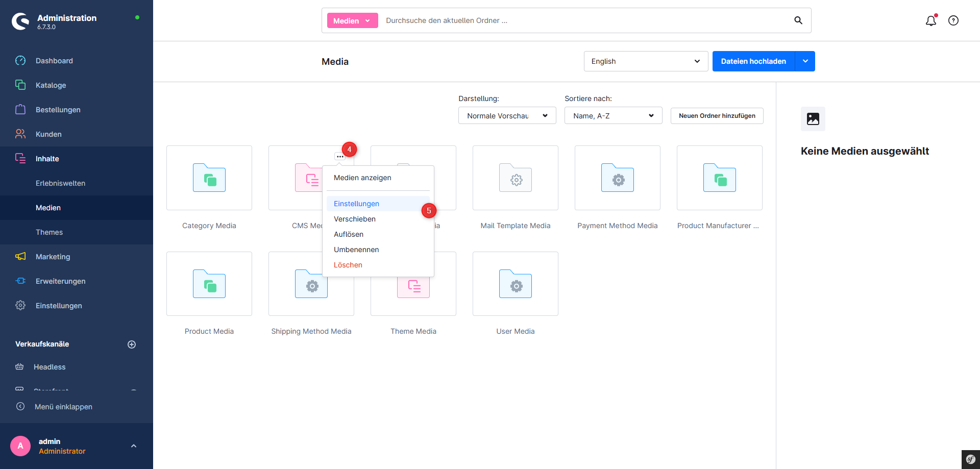Choose Umbenennen in the context menu
The height and width of the screenshot is (469, 980).
click(x=378, y=250)
